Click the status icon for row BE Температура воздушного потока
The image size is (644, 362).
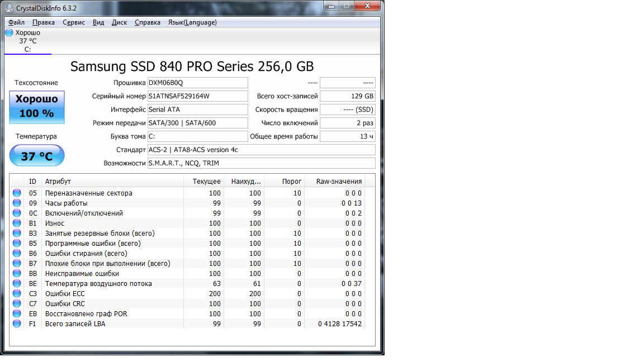pos(17,283)
